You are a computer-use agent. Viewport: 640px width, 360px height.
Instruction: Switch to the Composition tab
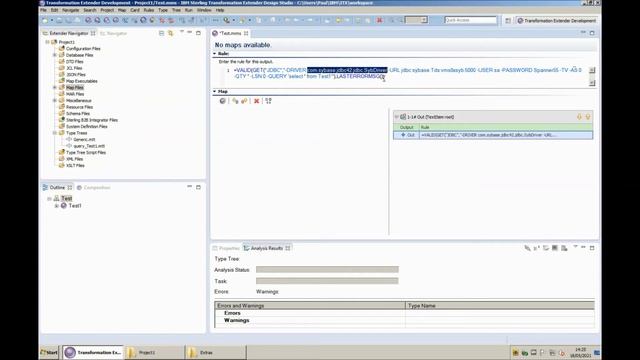click(x=93, y=187)
